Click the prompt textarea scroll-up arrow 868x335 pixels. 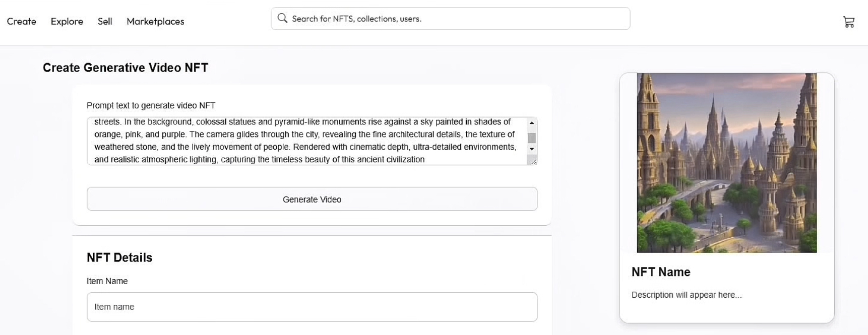[x=532, y=123]
